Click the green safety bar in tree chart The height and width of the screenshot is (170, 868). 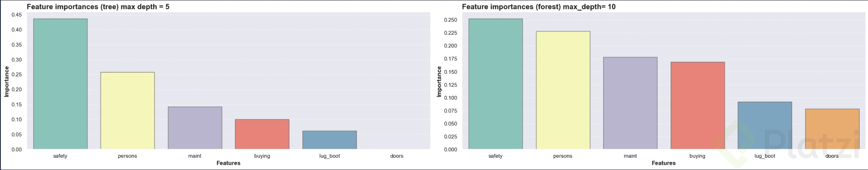click(60, 84)
